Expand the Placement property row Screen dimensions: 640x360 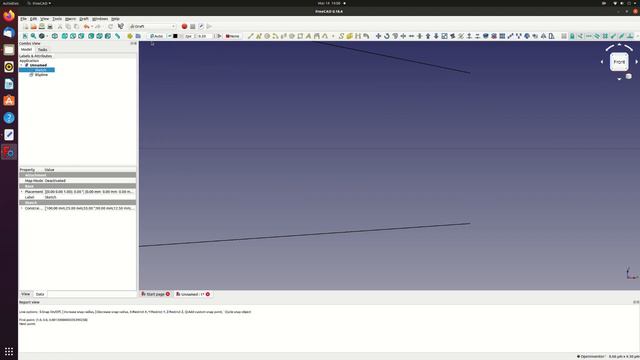coord(22,191)
